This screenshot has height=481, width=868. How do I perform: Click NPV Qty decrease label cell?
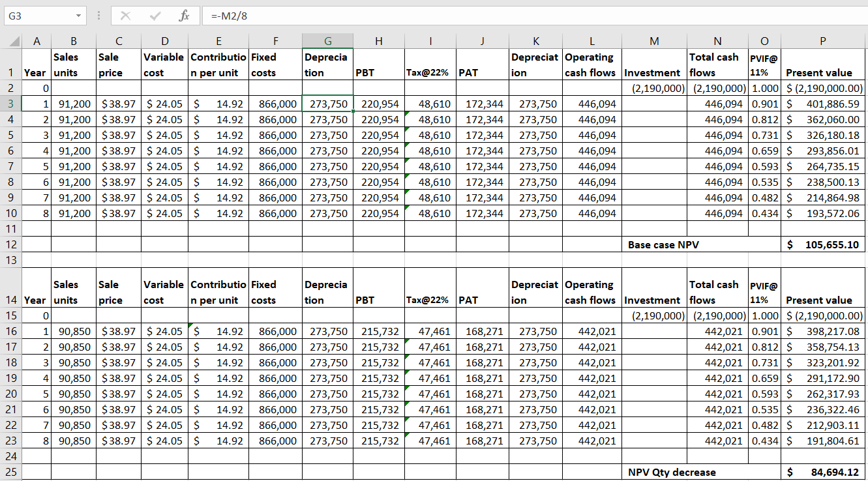701,473
